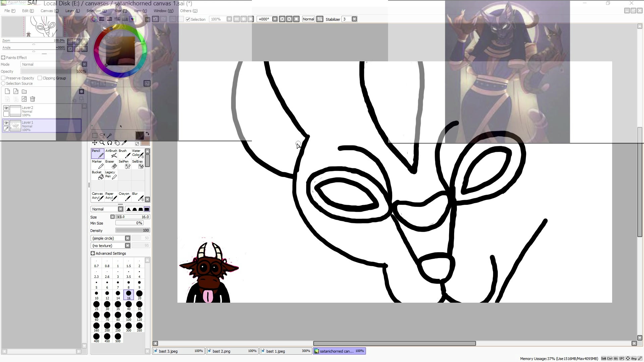Toggle visibility of Layer1
This screenshot has width=644, height=362.
(x=6, y=123)
